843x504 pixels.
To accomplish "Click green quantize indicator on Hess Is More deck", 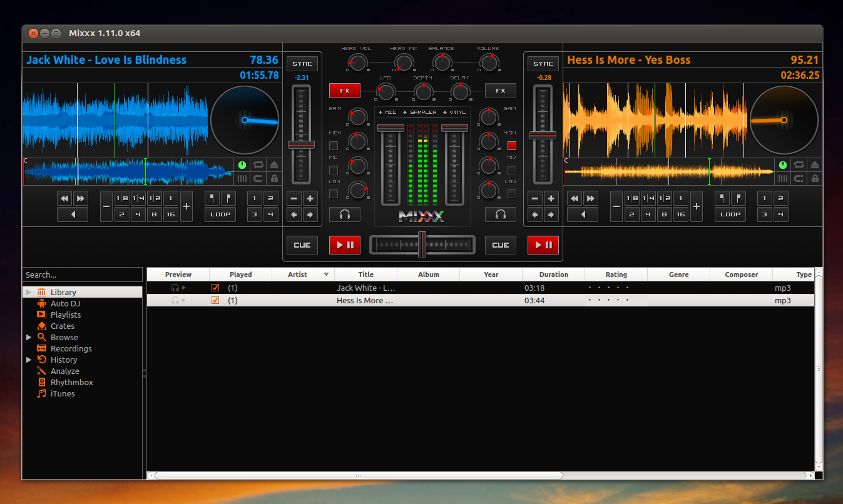I will (x=782, y=165).
